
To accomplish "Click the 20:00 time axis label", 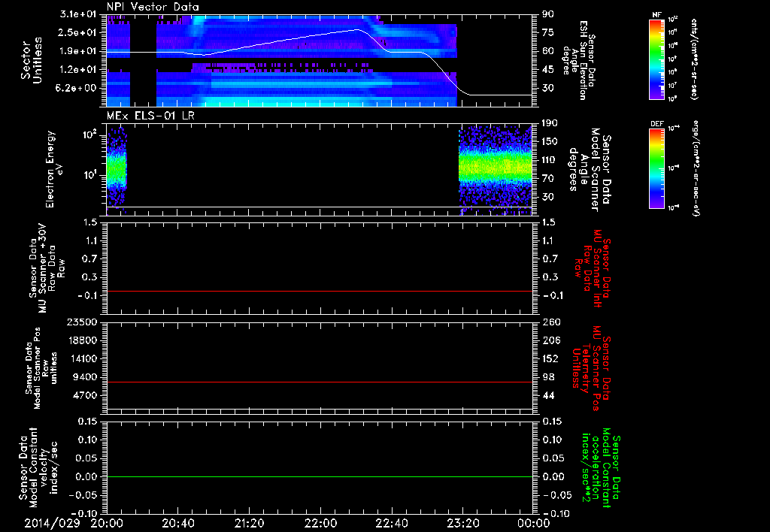I will pos(107,523).
